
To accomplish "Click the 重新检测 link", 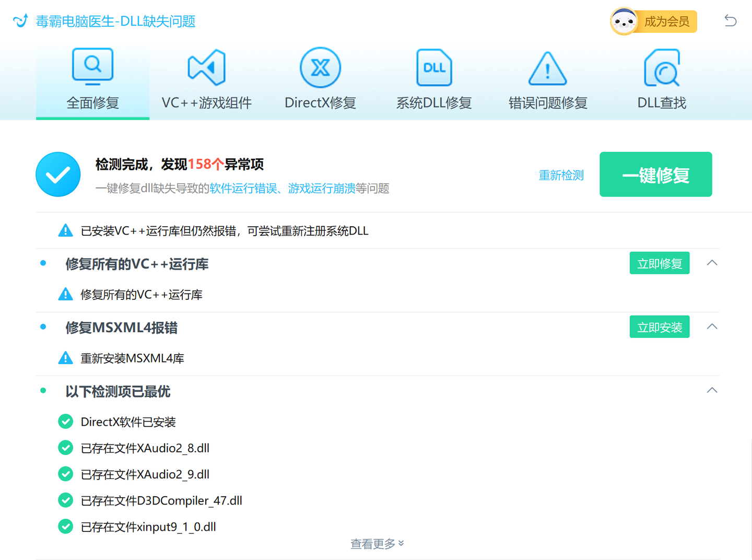I will 561,176.
